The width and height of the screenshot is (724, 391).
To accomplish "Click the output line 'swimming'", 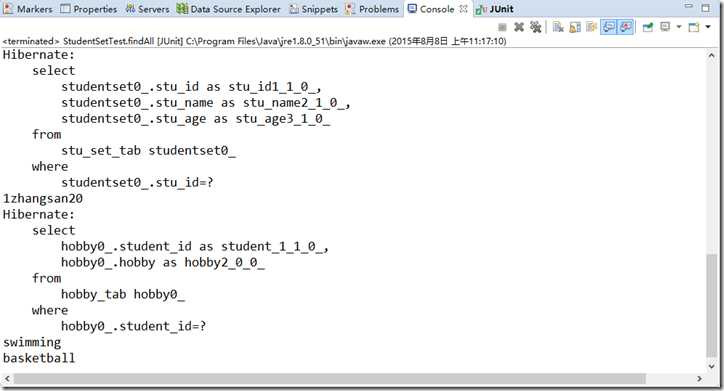I will coord(32,342).
